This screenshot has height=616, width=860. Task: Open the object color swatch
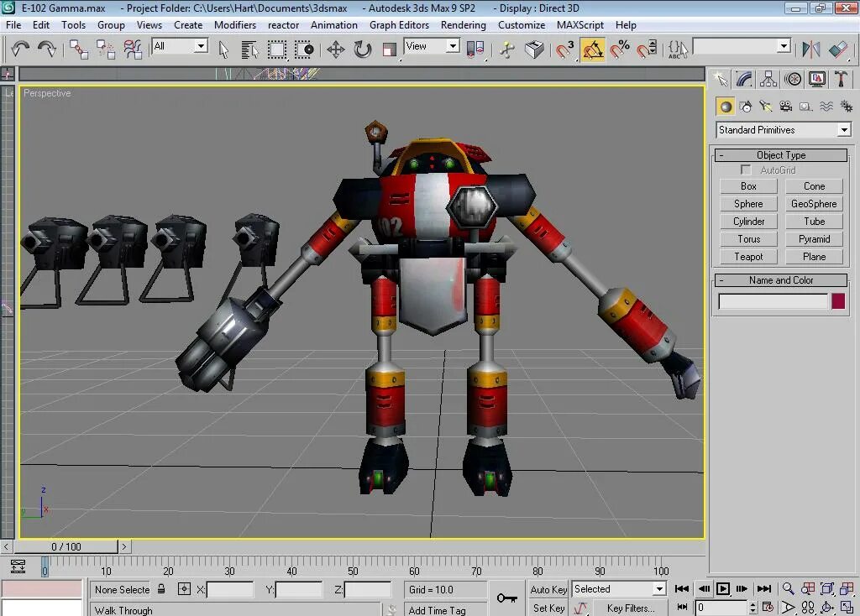(x=838, y=301)
